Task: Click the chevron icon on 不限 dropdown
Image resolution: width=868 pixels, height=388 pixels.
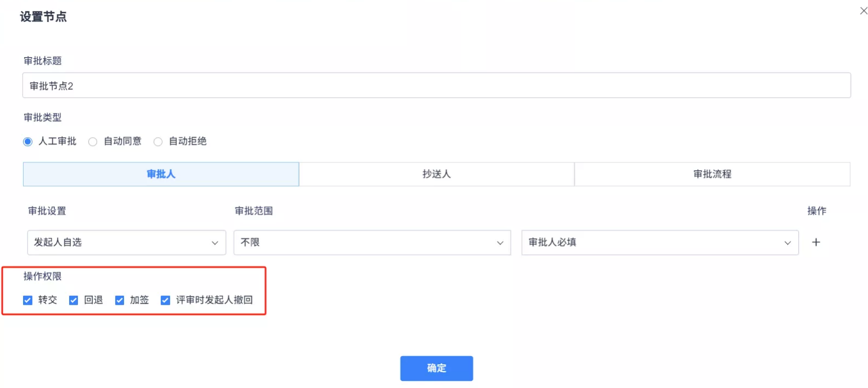Action: point(500,242)
